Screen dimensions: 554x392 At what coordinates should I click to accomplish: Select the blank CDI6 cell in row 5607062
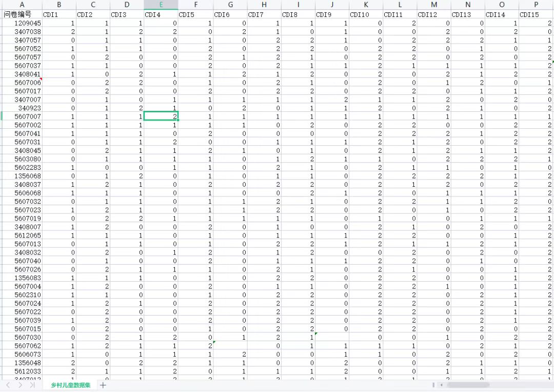tap(230, 346)
